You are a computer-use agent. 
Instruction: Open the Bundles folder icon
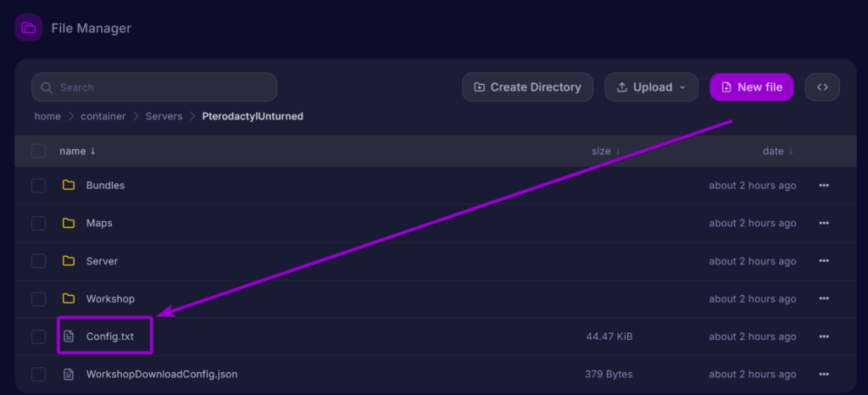pos(69,186)
